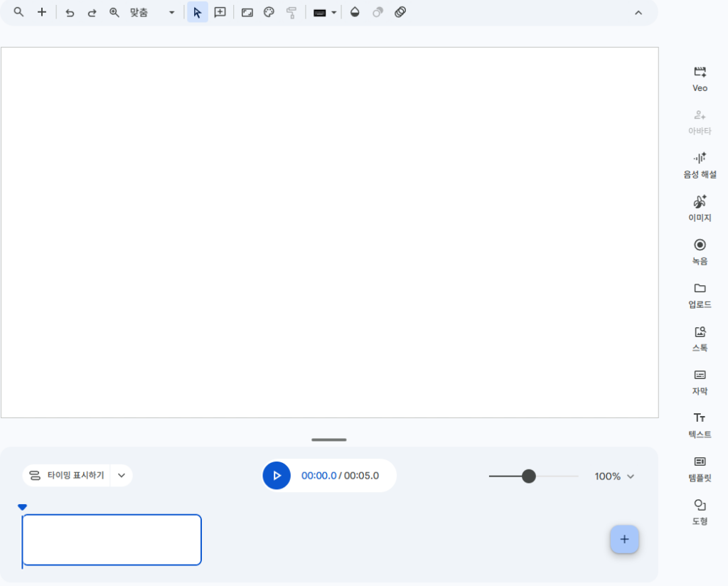Screen dimensions: 728x586
Task: Open the 아바타 avatar panel
Action: (x=700, y=122)
